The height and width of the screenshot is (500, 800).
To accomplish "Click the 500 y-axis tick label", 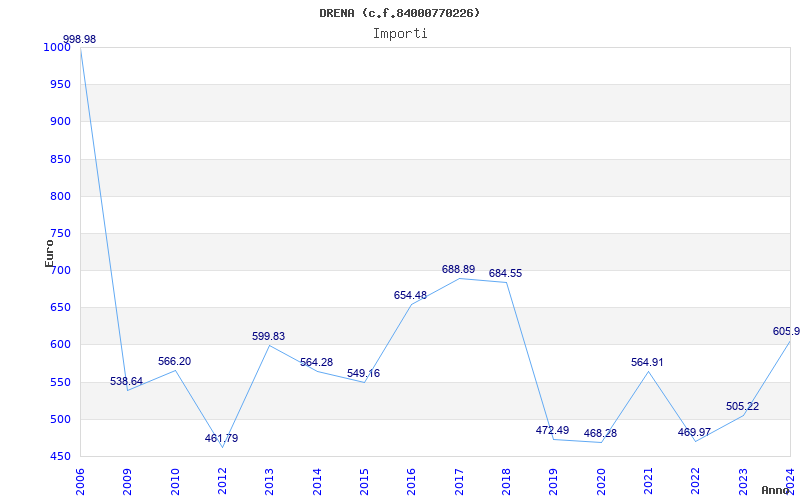I will pos(60,419).
